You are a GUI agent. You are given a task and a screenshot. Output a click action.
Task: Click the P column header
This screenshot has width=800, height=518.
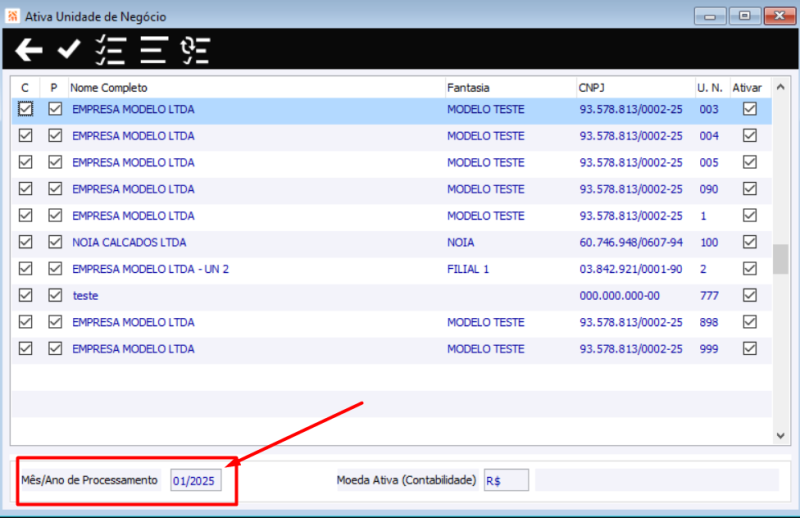[54, 88]
